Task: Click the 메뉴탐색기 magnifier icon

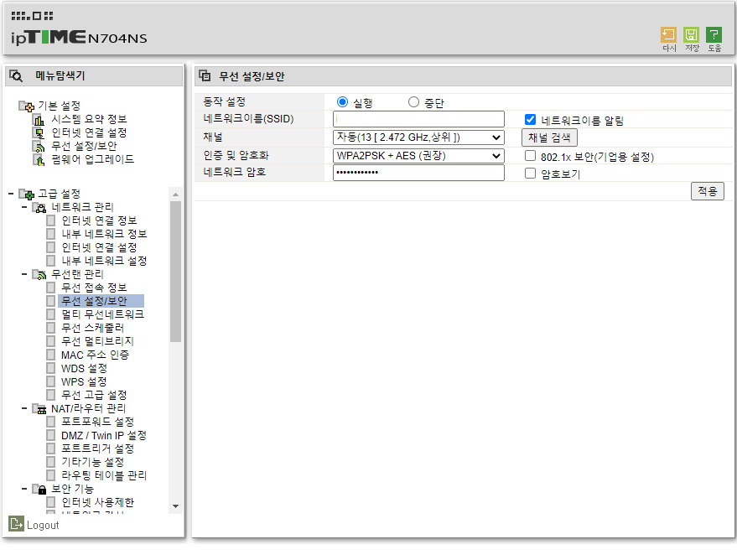Action: pyautogui.click(x=16, y=75)
